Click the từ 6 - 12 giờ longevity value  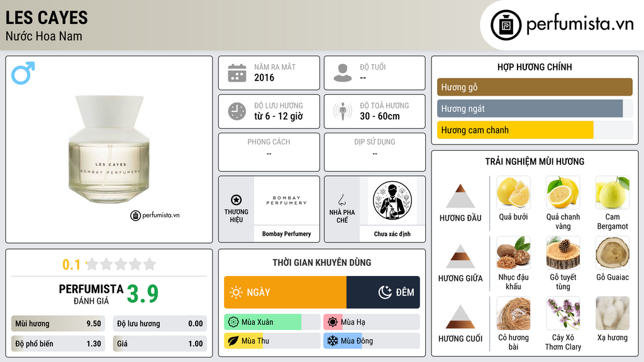[x=279, y=116]
